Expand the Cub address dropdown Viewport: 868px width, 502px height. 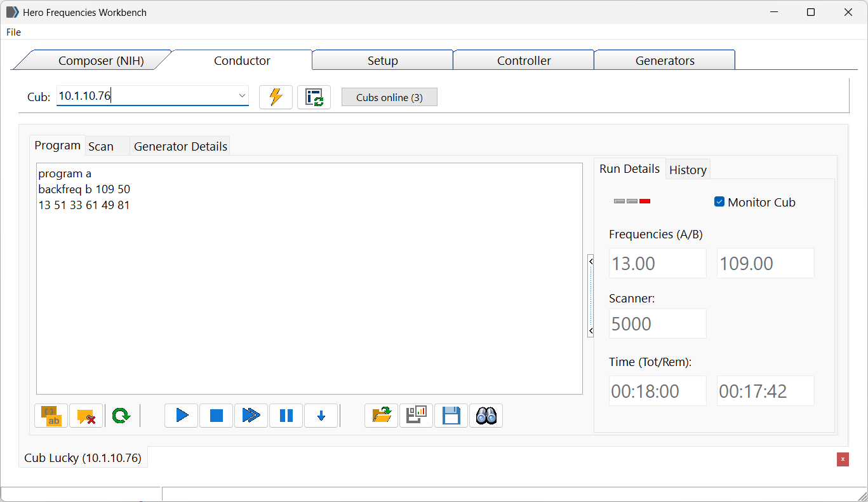[242, 96]
